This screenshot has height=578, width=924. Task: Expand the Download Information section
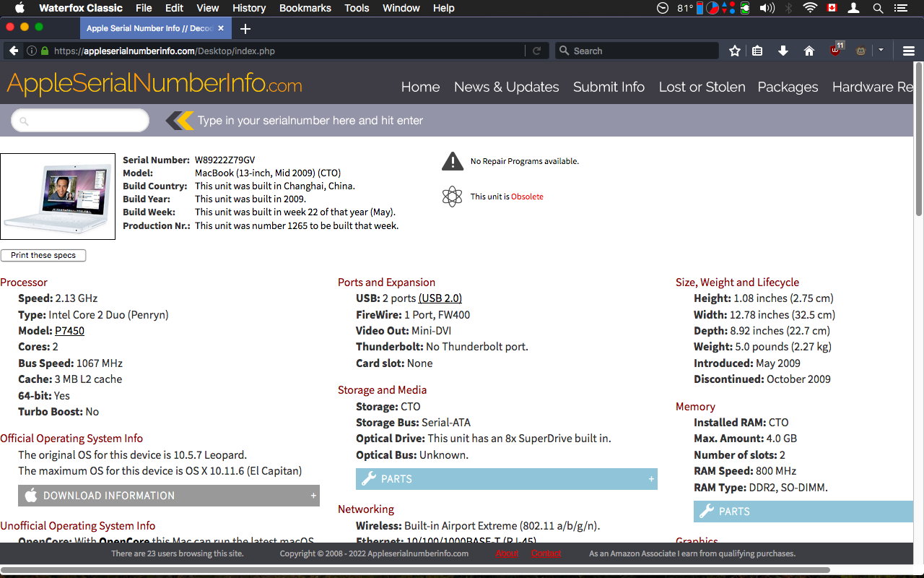pyautogui.click(x=169, y=496)
